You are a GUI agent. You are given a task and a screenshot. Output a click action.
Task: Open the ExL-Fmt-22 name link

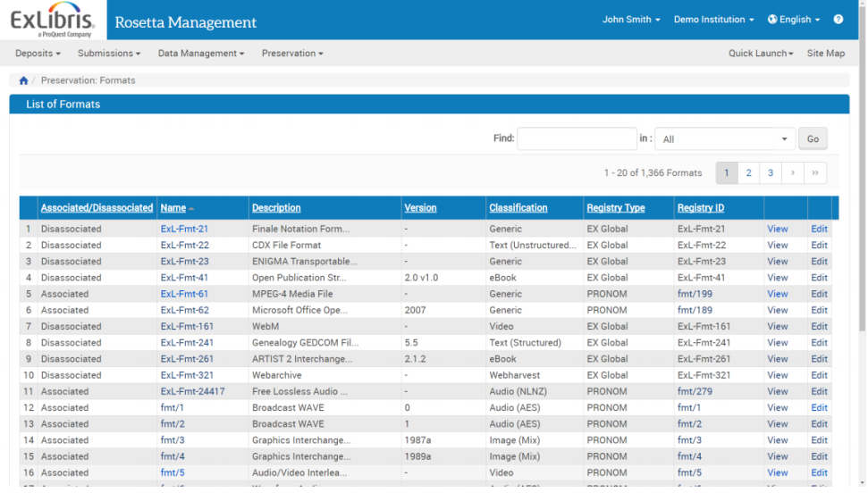pyautogui.click(x=184, y=245)
